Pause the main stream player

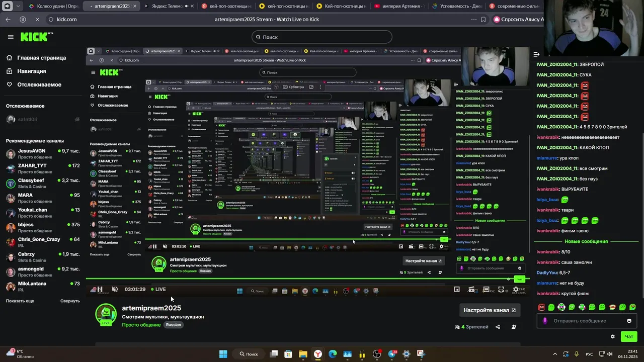100,289
